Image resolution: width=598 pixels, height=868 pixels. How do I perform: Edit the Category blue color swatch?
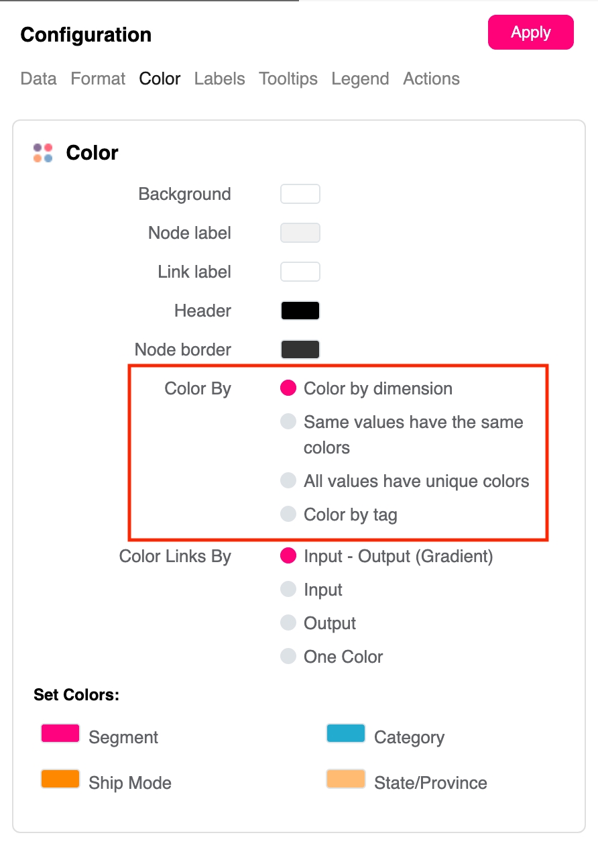[346, 733]
